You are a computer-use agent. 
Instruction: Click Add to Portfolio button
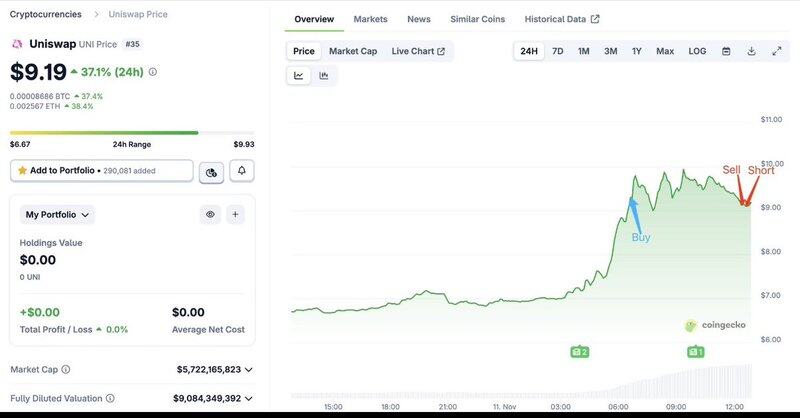coord(102,171)
